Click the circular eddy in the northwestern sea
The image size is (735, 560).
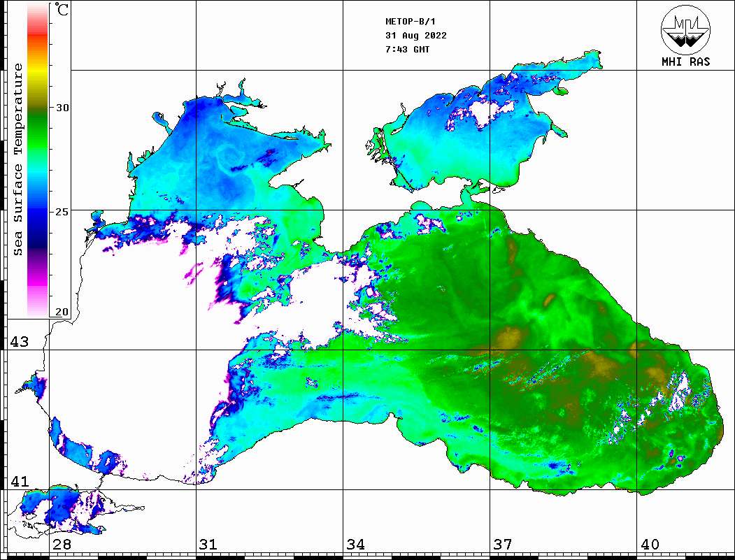pos(231,159)
